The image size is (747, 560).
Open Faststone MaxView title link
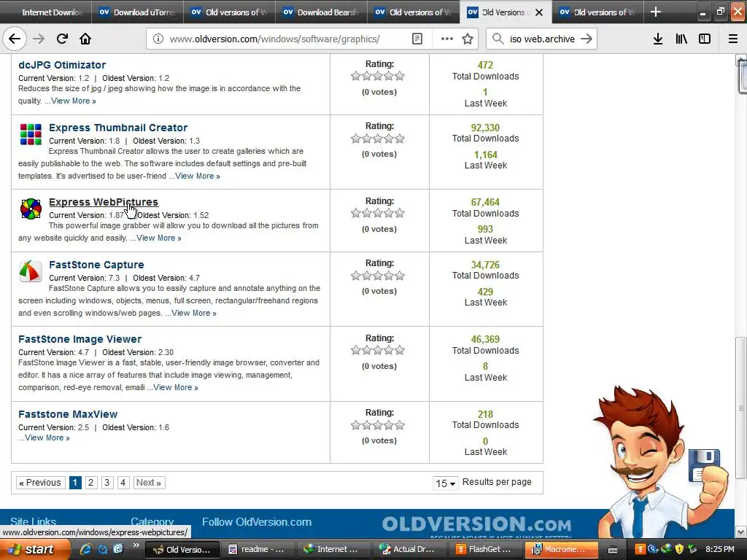click(68, 414)
